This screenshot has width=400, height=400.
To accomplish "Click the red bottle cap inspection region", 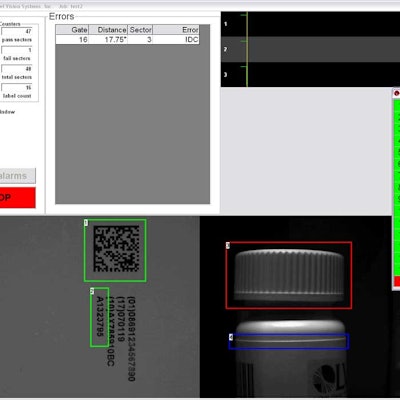I will [289, 275].
